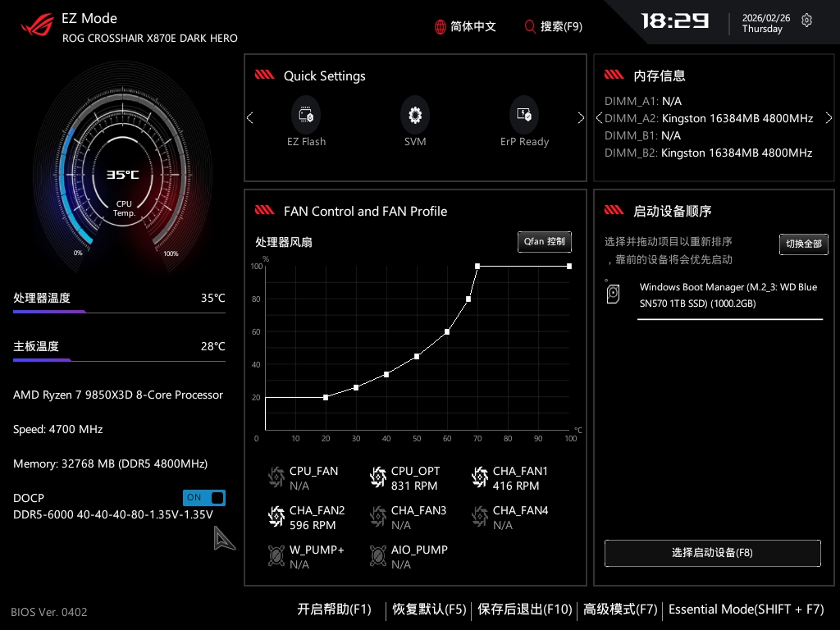Switch to Essential Mode(SHIFT + F7)
The height and width of the screenshot is (630, 840).
click(x=746, y=609)
